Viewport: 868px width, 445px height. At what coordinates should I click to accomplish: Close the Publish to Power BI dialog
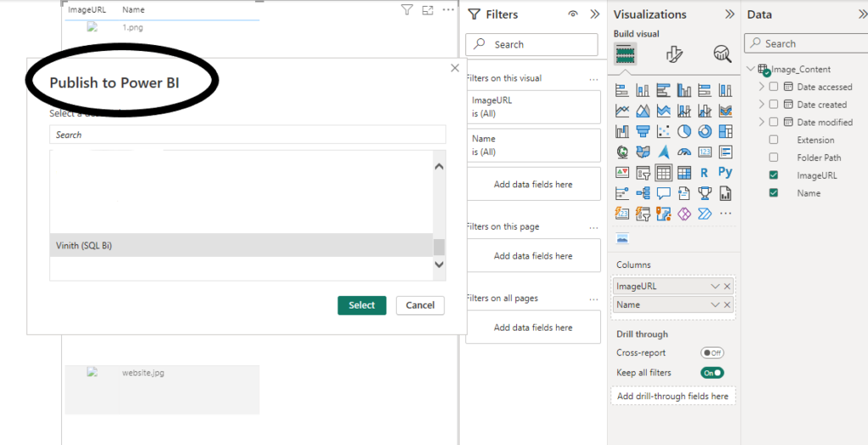pyautogui.click(x=455, y=68)
